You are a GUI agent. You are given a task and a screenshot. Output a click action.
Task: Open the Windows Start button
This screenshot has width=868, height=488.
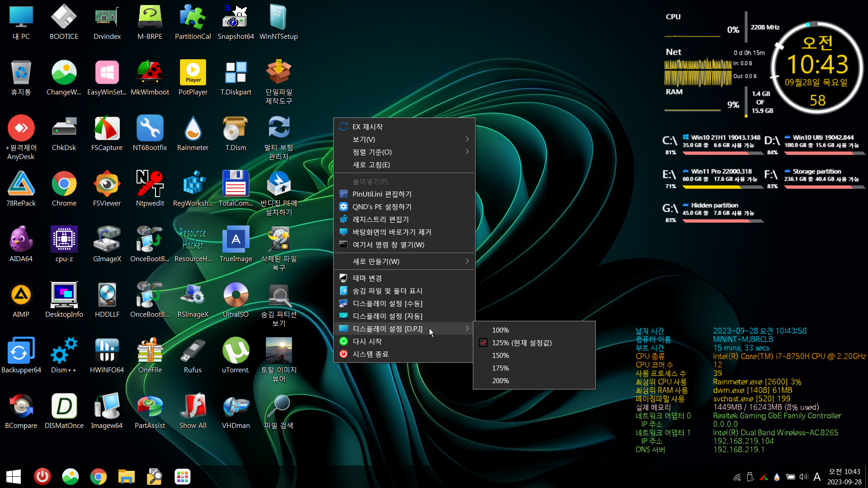[14, 477]
